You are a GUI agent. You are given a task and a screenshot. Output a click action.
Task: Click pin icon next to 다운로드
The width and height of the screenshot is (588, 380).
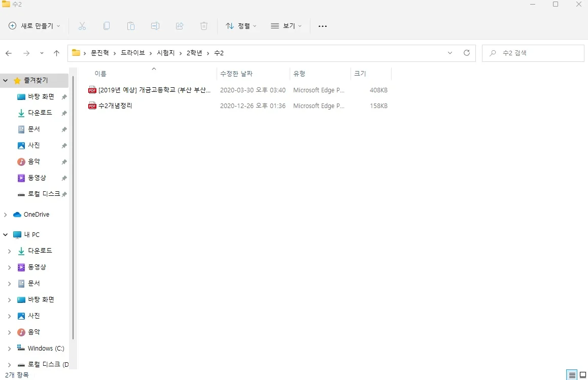point(64,113)
